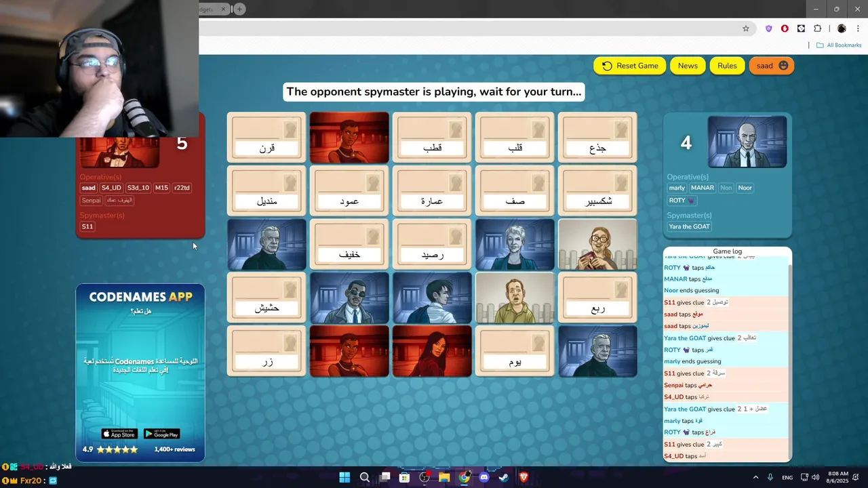The height and width of the screenshot is (488, 868).
Task: Click the Game log scrollbar
Action: click(789, 359)
